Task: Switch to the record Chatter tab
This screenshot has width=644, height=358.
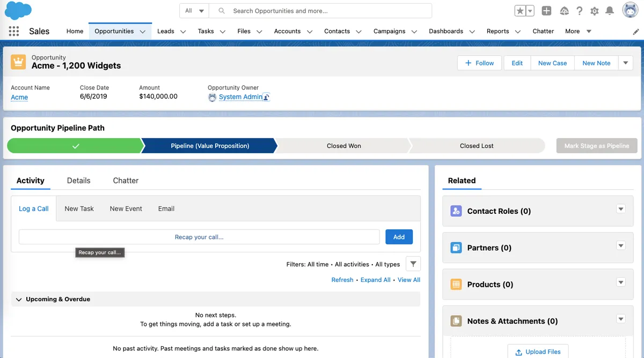Action: click(126, 181)
